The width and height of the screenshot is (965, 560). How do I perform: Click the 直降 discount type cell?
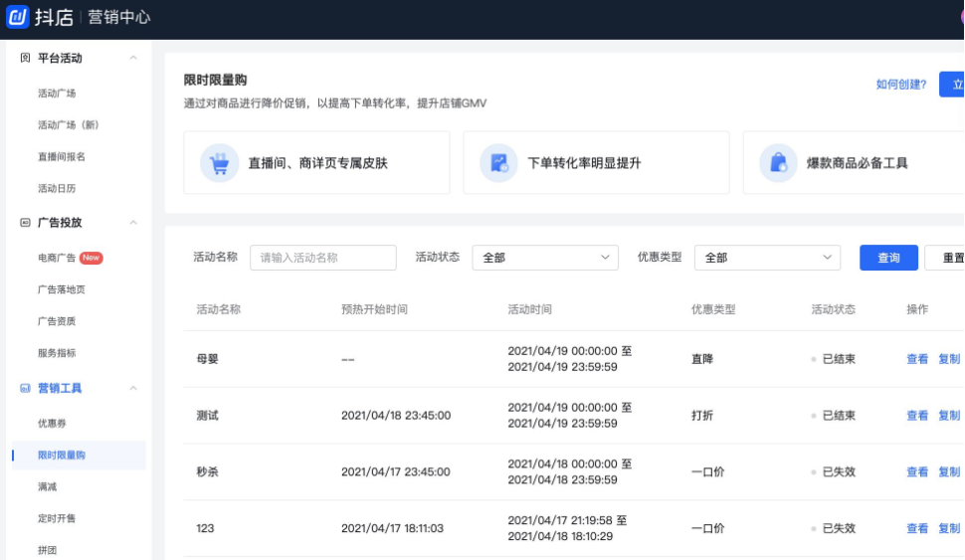(702, 359)
